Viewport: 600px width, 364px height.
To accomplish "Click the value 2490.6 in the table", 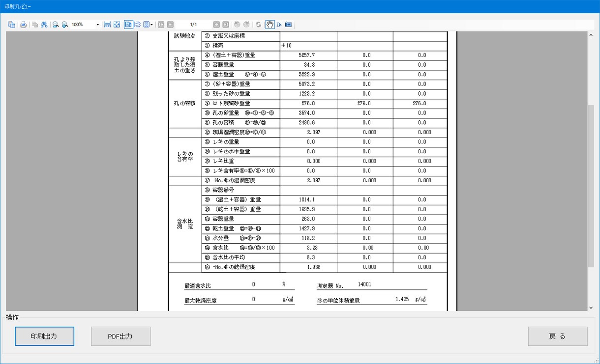I will 306,122.
